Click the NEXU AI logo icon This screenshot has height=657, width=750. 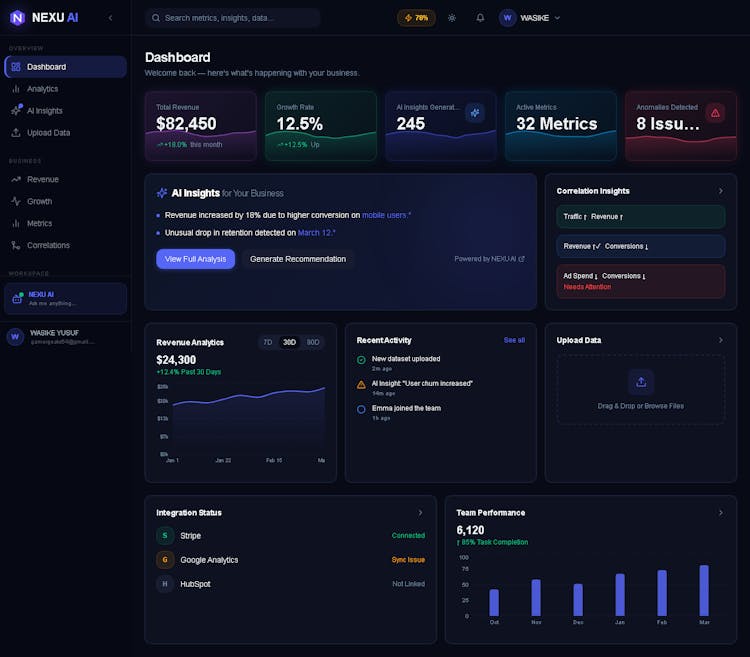click(18, 17)
